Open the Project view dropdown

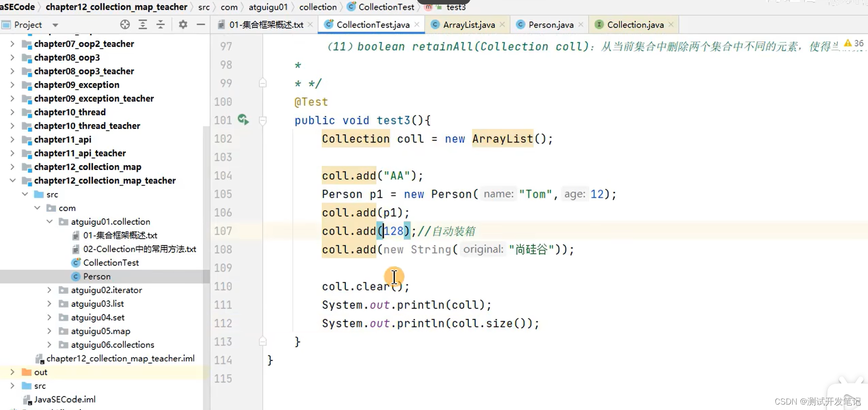coord(55,25)
